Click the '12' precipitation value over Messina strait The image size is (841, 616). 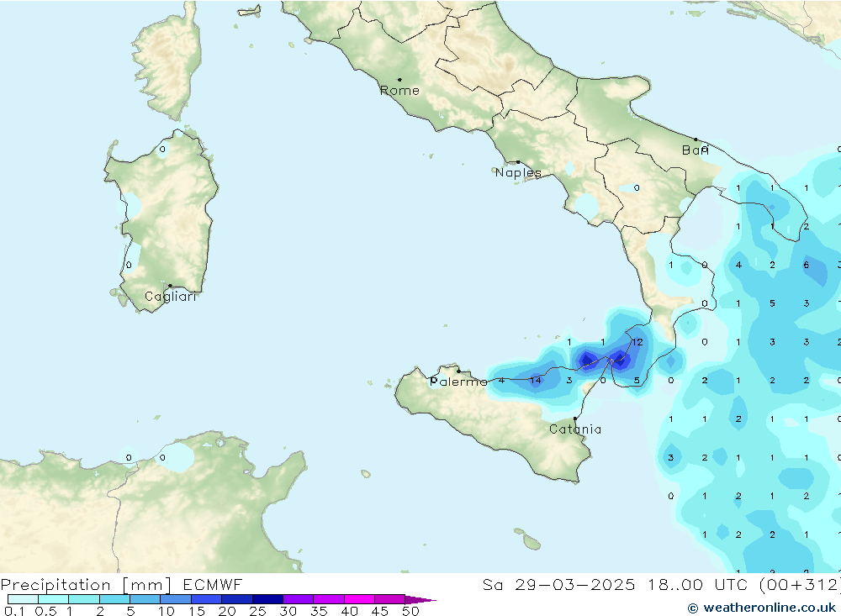click(637, 342)
